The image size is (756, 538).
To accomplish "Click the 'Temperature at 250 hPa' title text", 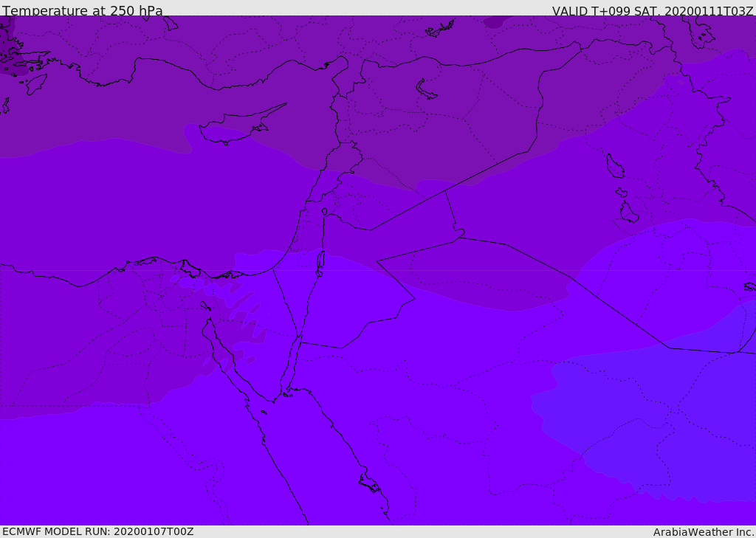I will 83,10.
